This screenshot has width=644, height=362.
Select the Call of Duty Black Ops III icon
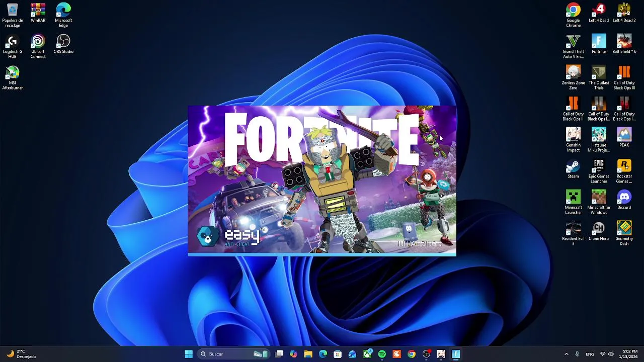(624, 77)
